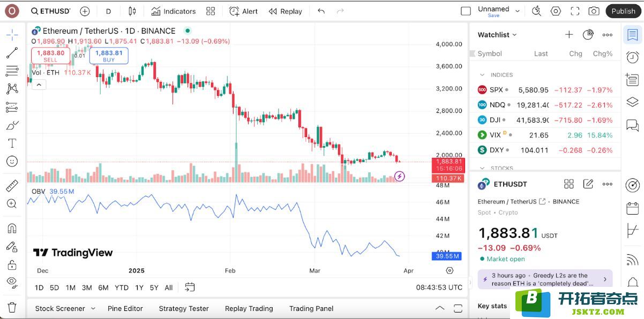Open the candlestick chart style menu
This screenshot has width=644, height=319.
[132, 11]
